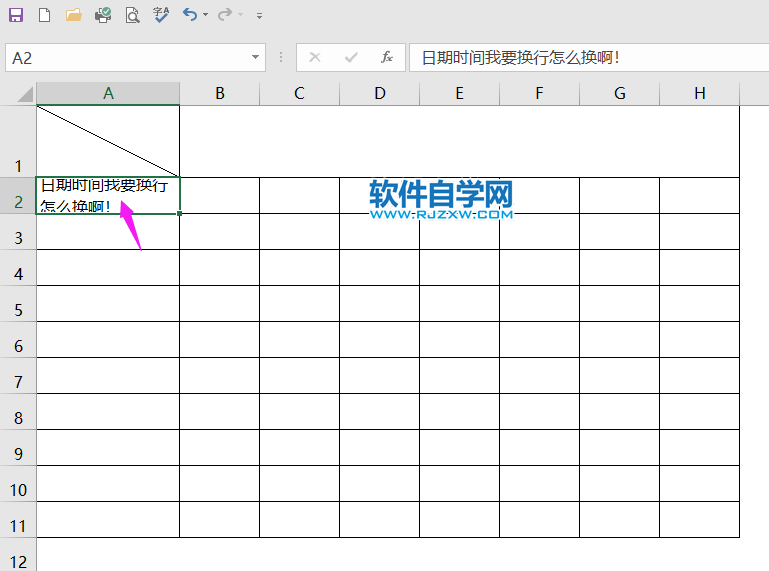Select row 6 header

tap(18, 339)
